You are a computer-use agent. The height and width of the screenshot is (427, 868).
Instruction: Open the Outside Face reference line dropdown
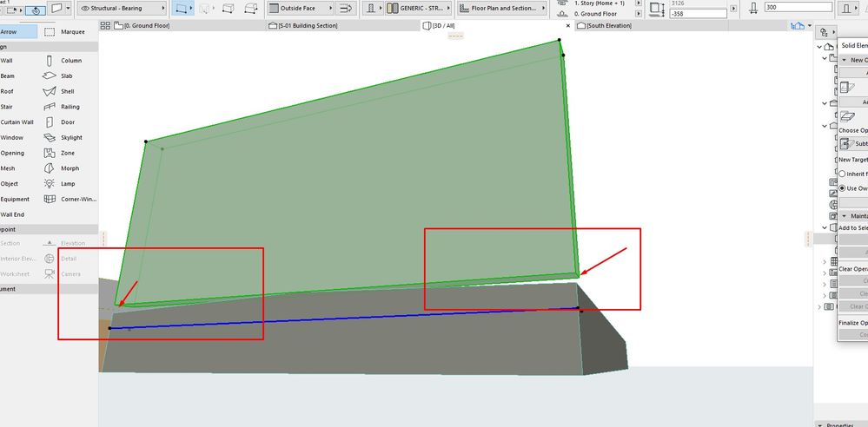coord(301,9)
